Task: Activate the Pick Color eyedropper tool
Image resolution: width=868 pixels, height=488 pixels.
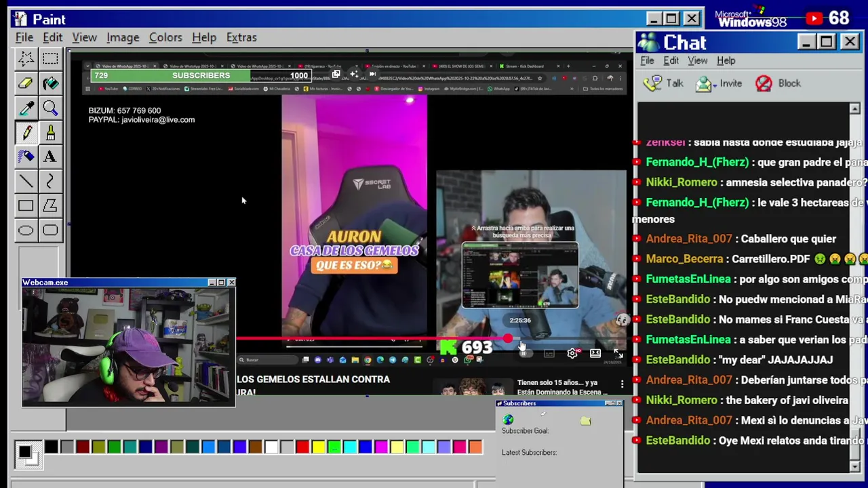Action: tap(26, 108)
